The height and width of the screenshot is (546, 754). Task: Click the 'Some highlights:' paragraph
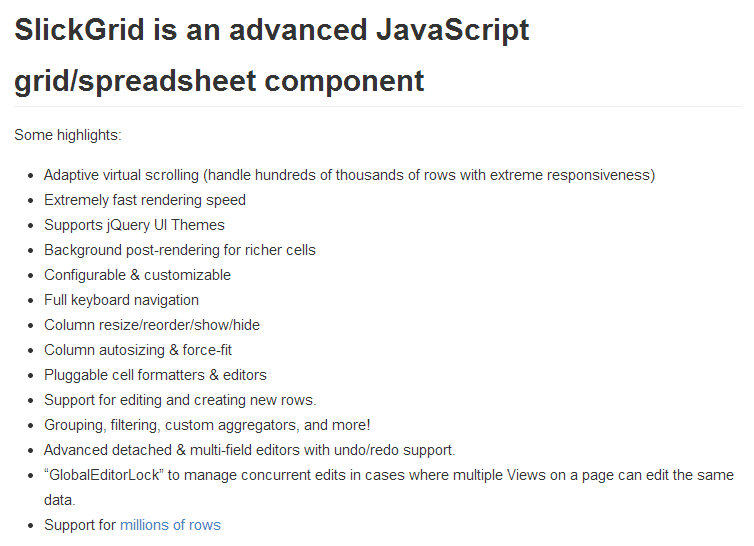68,135
